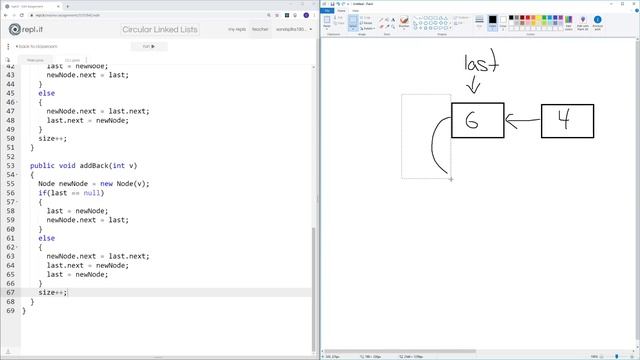Open the three-dot menu in repl.it
The width and height of the screenshot is (640, 360).
click(x=8, y=47)
